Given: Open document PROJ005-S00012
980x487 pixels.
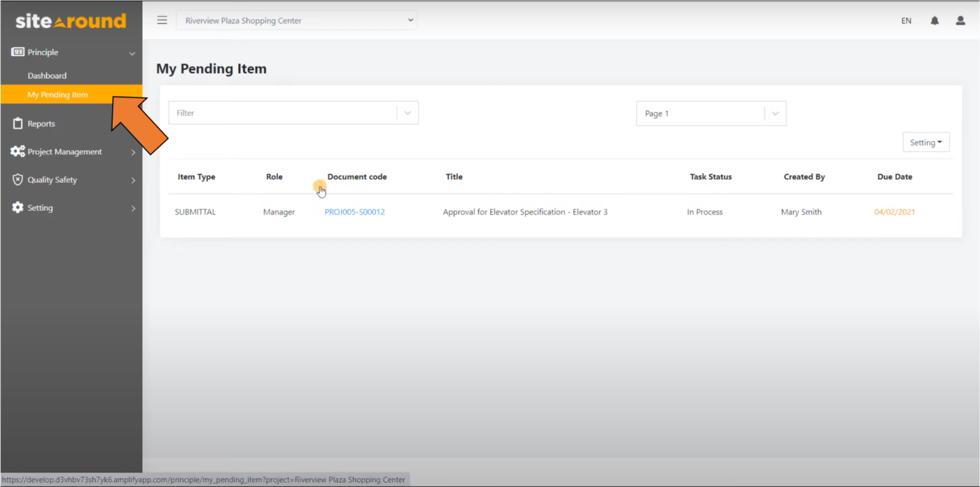Looking at the screenshot, I should click(354, 211).
